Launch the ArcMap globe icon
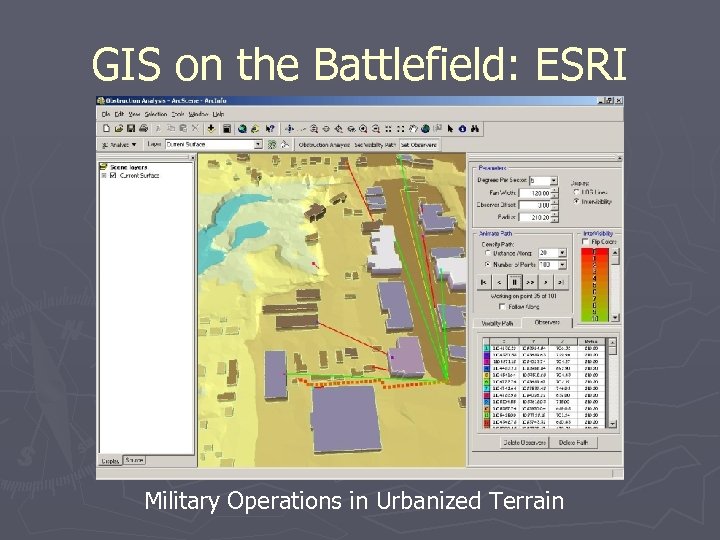The width and height of the screenshot is (720, 540). pyautogui.click(x=242, y=129)
